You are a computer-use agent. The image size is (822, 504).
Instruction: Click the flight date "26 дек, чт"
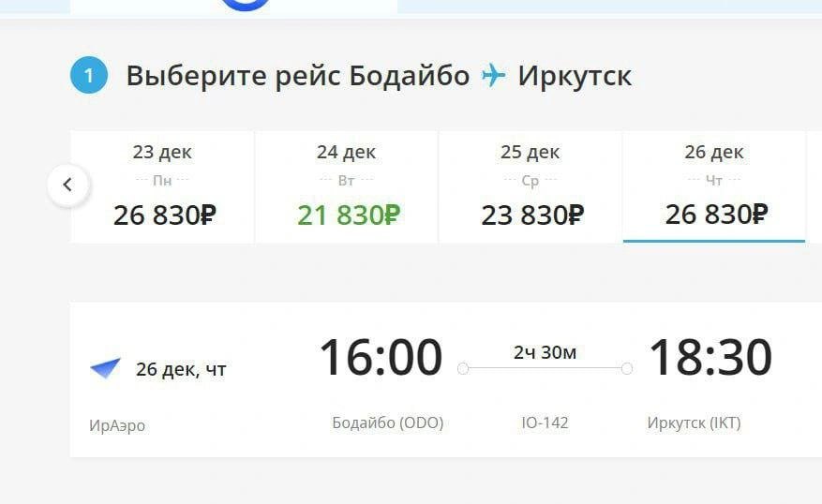tap(181, 369)
